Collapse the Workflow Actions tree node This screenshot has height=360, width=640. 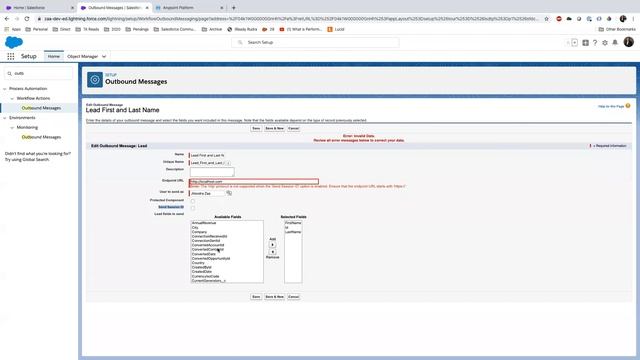coord(12,98)
